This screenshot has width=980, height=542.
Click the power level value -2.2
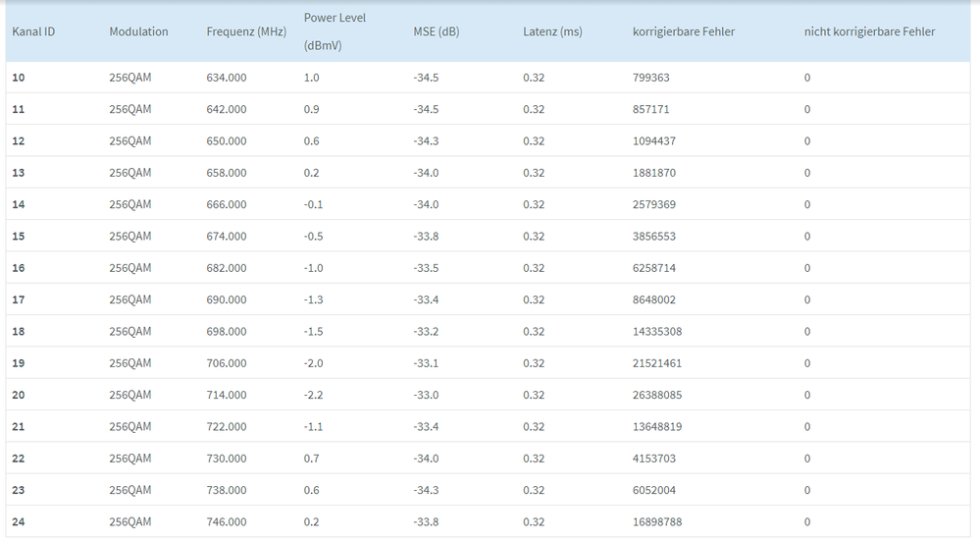click(x=314, y=395)
